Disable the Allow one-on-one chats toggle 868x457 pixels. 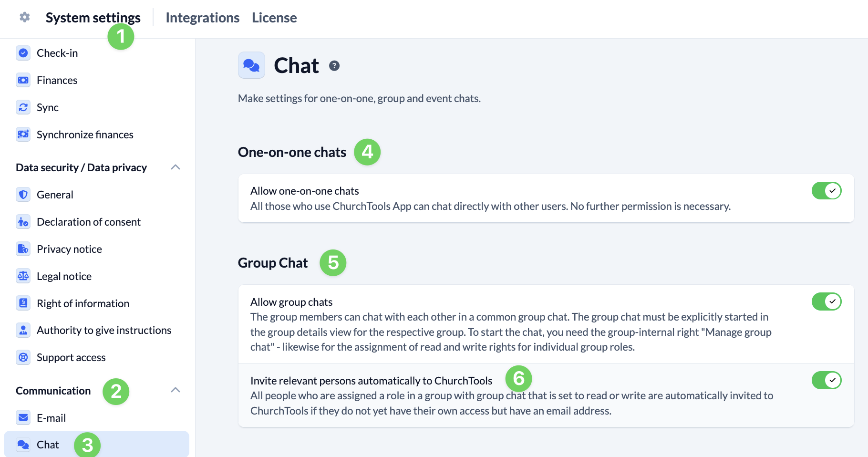point(826,191)
